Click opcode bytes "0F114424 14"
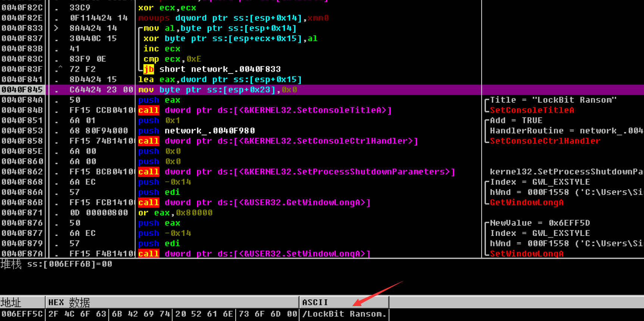644x321 pixels. pyautogui.click(x=99, y=18)
